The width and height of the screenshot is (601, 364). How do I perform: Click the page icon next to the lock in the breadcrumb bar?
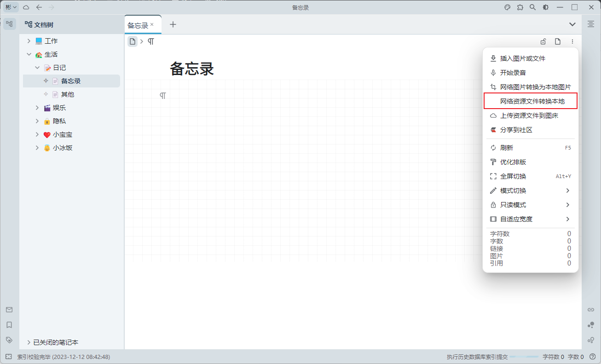click(558, 41)
